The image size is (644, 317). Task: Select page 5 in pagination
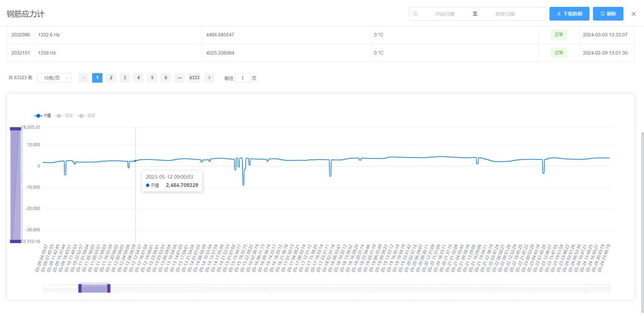pos(152,78)
